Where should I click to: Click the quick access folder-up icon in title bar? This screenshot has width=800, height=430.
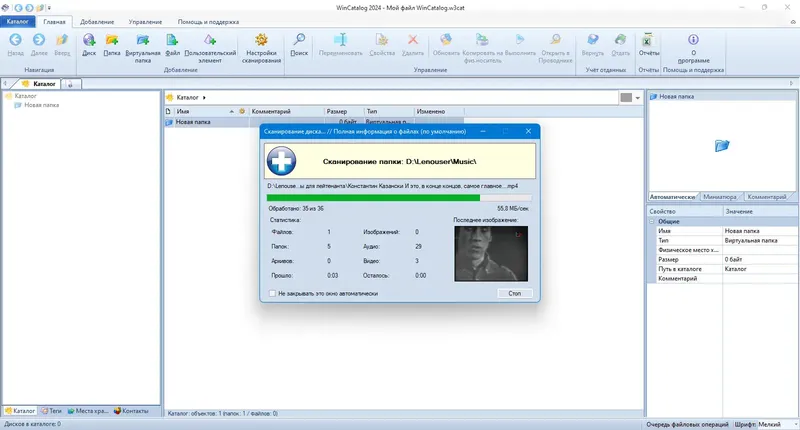[40, 8]
